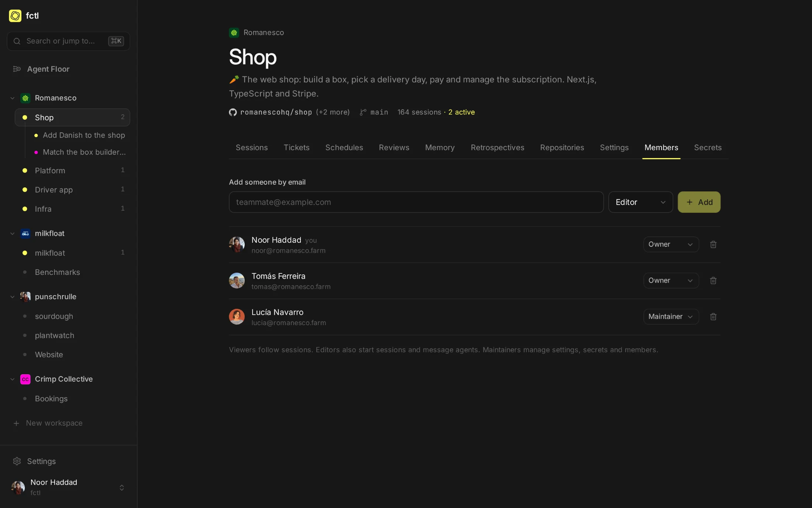The width and height of the screenshot is (812, 508).
Task: Open the Editor role dropdown
Action: pos(640,202)
